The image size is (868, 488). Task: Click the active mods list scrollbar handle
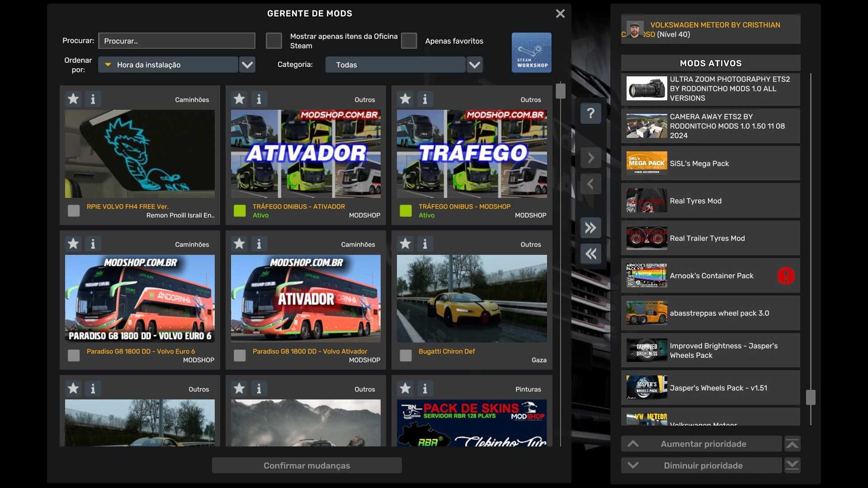tap(811, 397)
